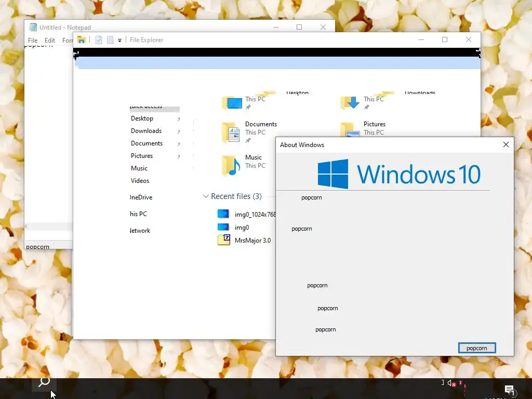Click the pin icon next to Downloads in sidebar
This screenshot has height=399, width=532.
click(179, 131)
